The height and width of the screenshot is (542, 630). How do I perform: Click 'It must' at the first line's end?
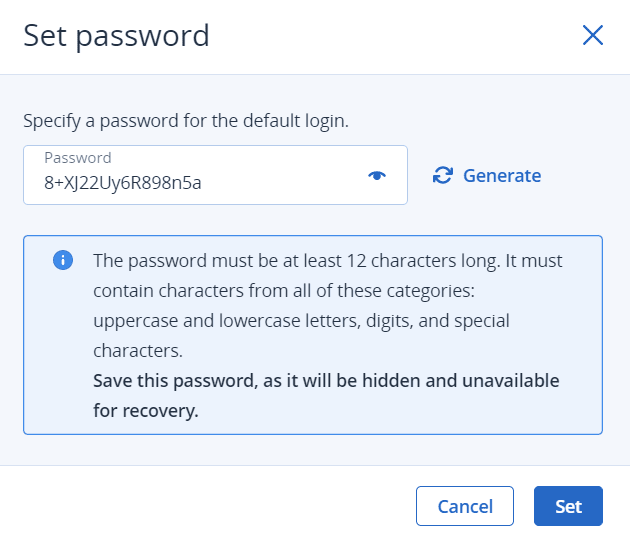534,261
